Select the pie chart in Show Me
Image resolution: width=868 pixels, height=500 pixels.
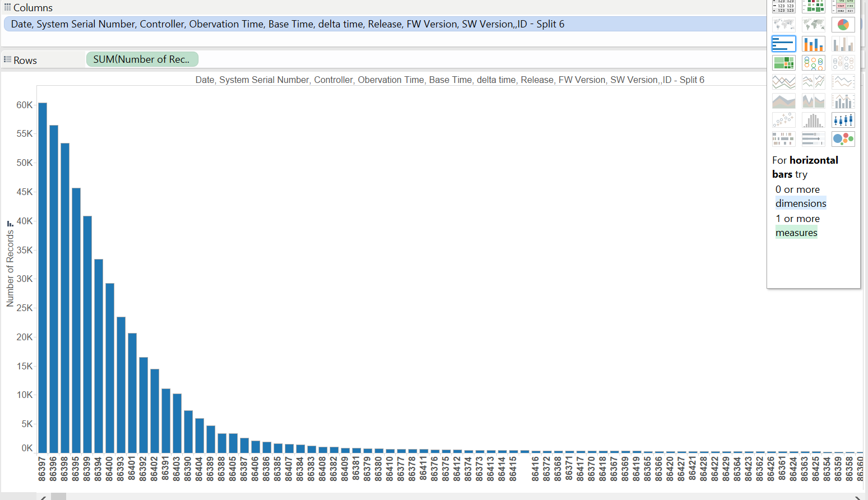(843, 25)
